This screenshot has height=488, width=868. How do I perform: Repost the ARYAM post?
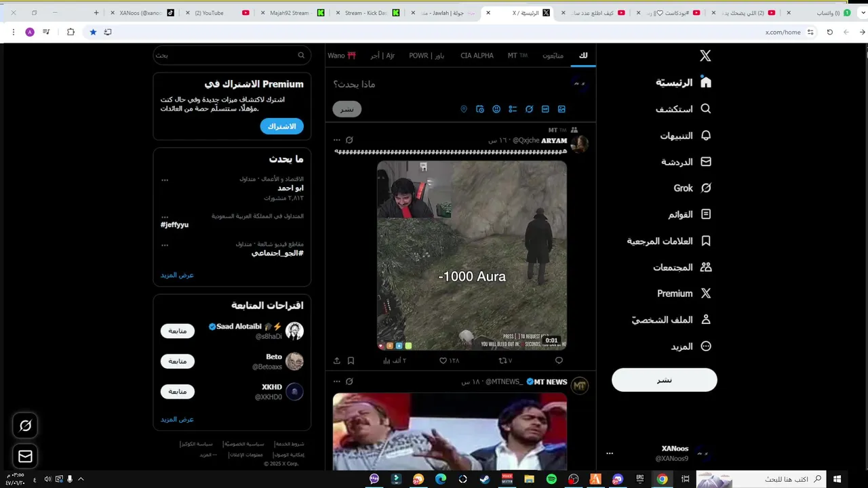pyautogui.click(x=502, y=361)
